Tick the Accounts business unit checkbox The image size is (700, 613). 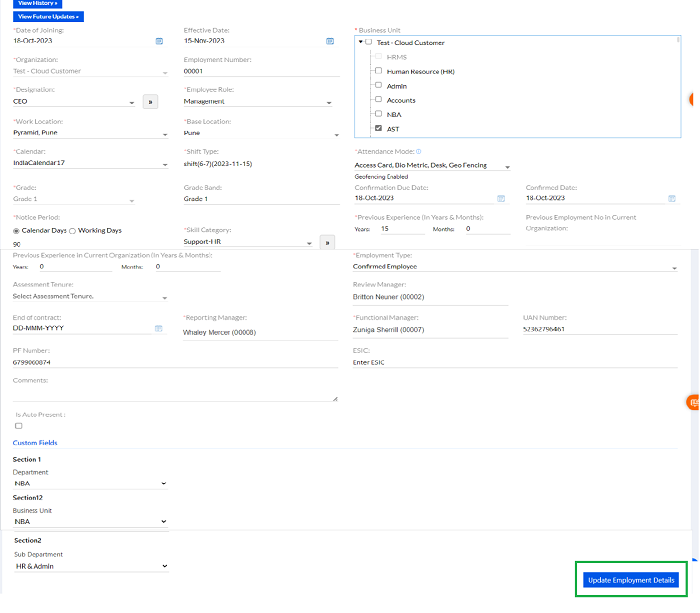[x=379, y=99]
